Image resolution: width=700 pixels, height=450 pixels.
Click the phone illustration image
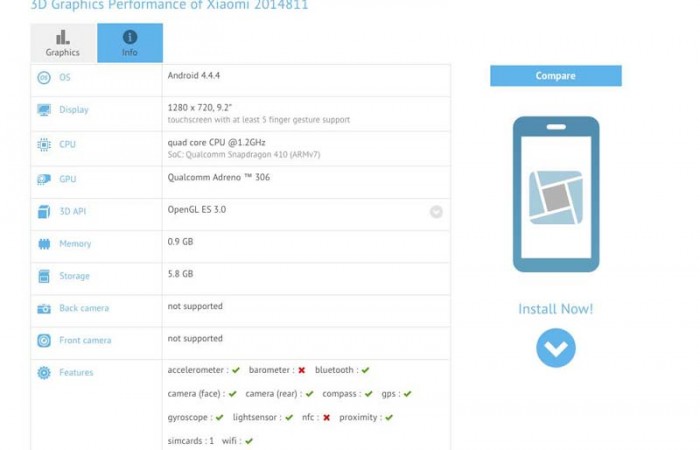pyautogui.click(x=555, y=195)
